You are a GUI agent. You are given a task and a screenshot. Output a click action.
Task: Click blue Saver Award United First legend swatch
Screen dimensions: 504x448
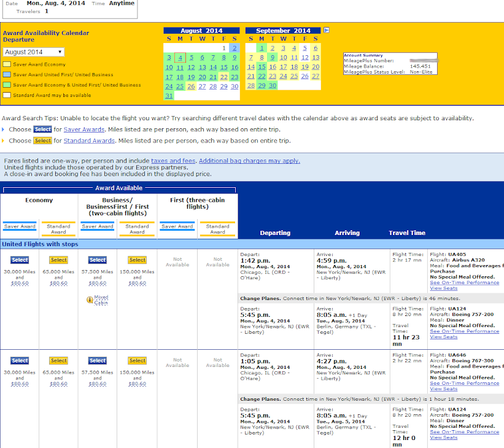(7, 74)
